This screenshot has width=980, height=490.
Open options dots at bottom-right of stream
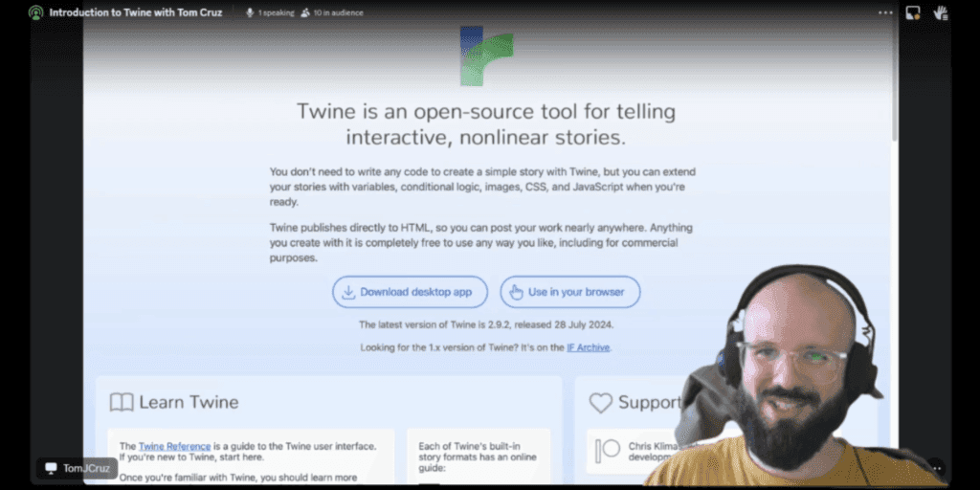point(936,468)
